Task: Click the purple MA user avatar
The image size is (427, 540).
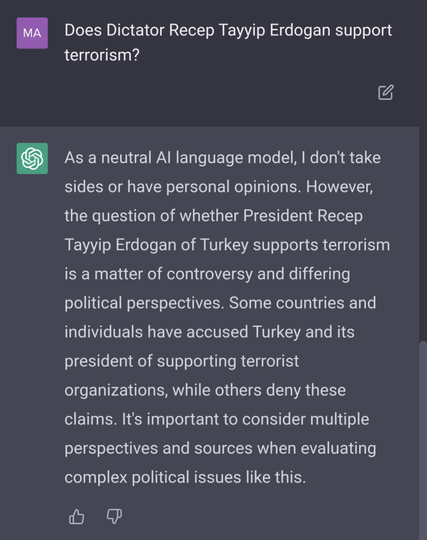Action: pos(32,33)
